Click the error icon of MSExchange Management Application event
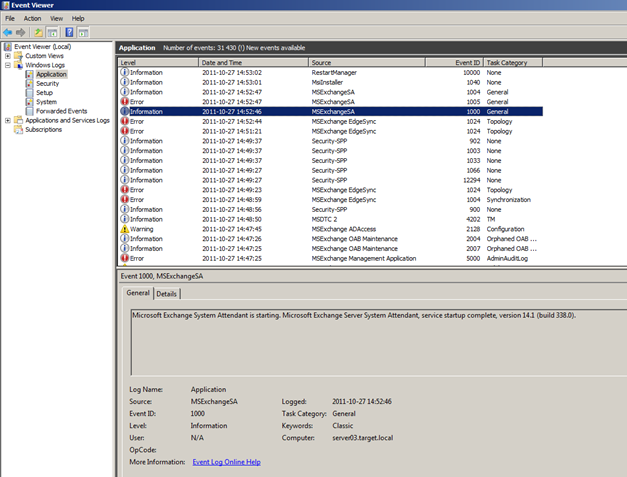 point(125,258)
